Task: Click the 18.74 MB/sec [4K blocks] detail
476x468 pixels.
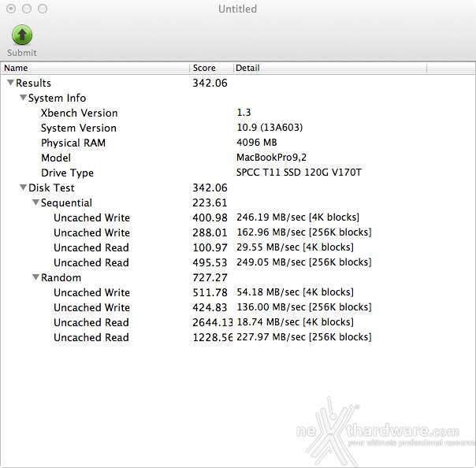Action: pyautogui.click(x=295, y=321)
